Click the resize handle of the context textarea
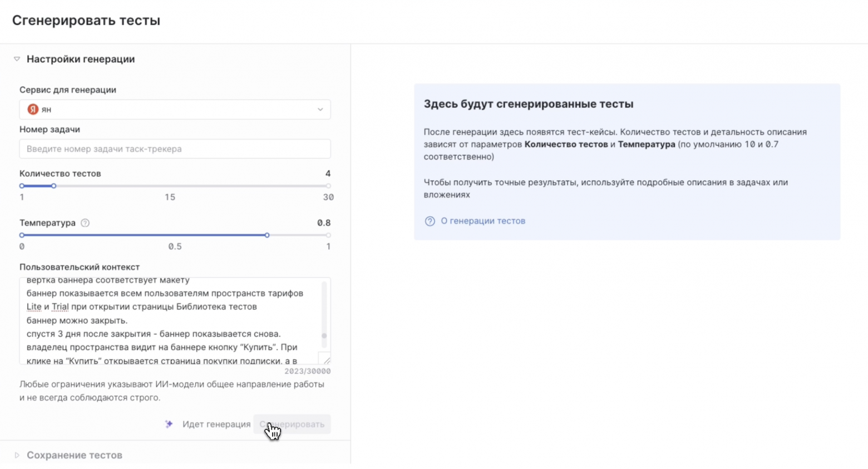 pos(326,360)
